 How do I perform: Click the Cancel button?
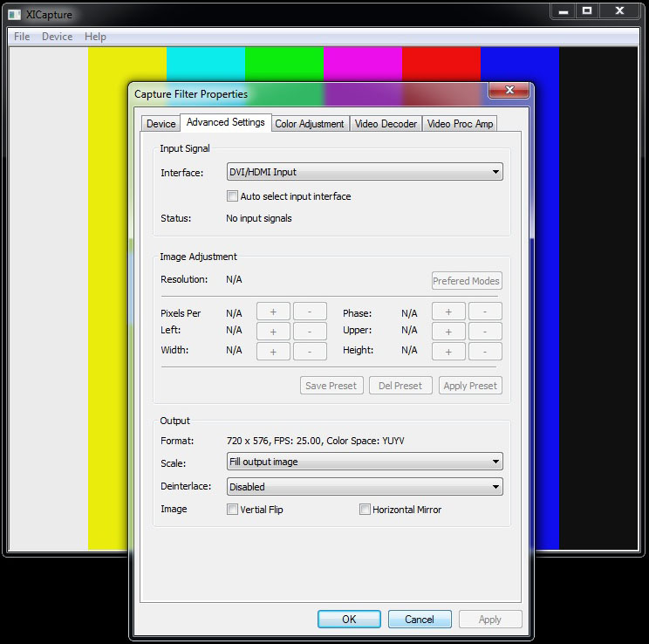[x=420, y=620]
